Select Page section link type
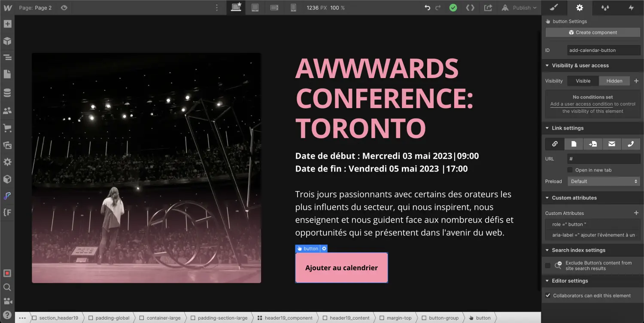This screenshot has height=323, width=644. tap(593, 144)
